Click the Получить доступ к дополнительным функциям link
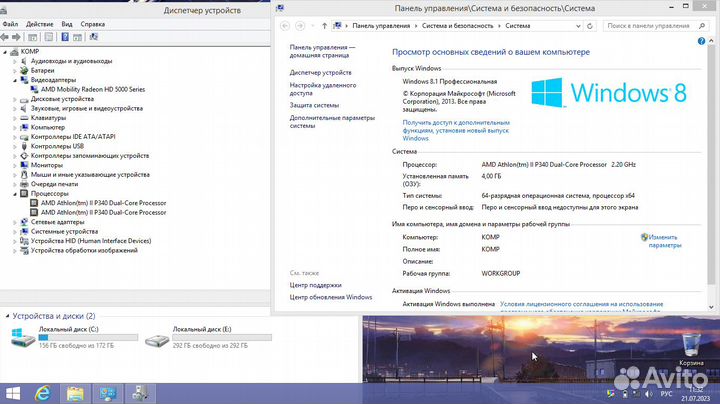 pyautogui.click(x=456, y=130)
